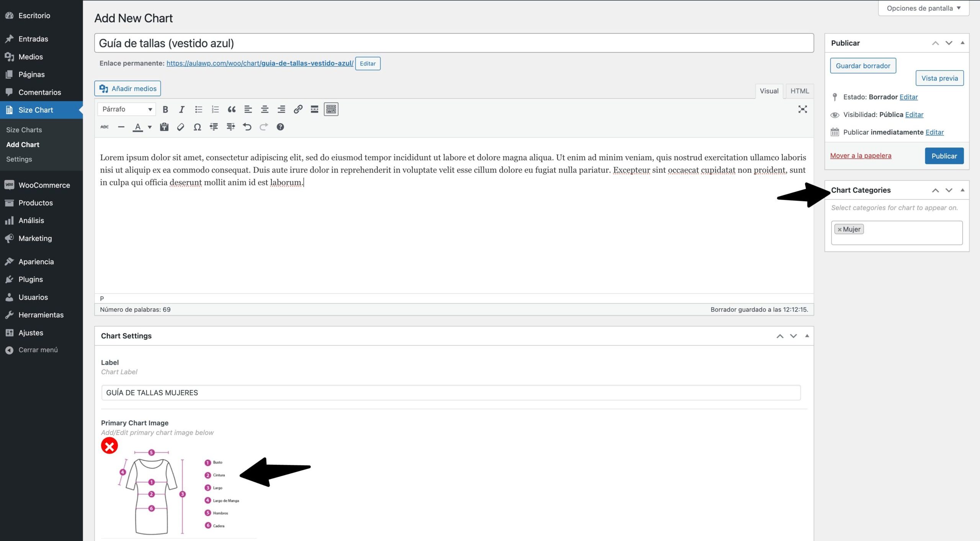Collapse the Chart Categories panel toggle
This screenshot has height=541, width=980.
pyautogui.click(x=962, y=190)
